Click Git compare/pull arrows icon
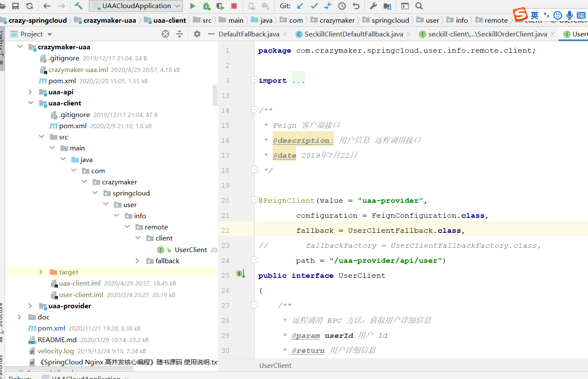Viewport: 588px width, 379px height. coord(328,6)
